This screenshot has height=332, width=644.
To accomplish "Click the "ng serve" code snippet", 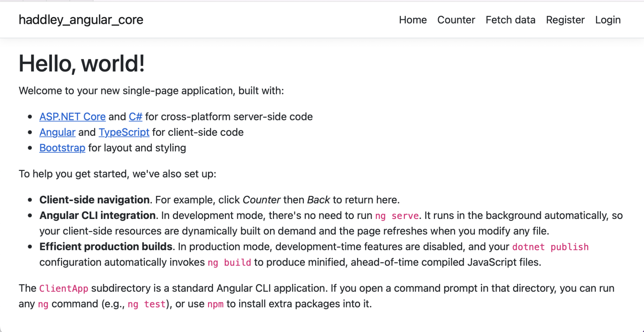I will tap(397, 215).
